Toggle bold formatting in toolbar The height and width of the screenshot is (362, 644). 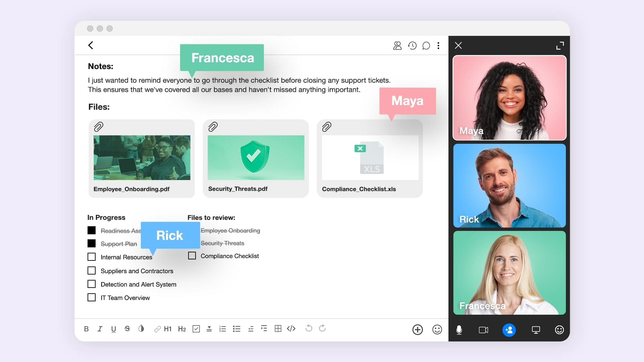[x=87, y=329]
